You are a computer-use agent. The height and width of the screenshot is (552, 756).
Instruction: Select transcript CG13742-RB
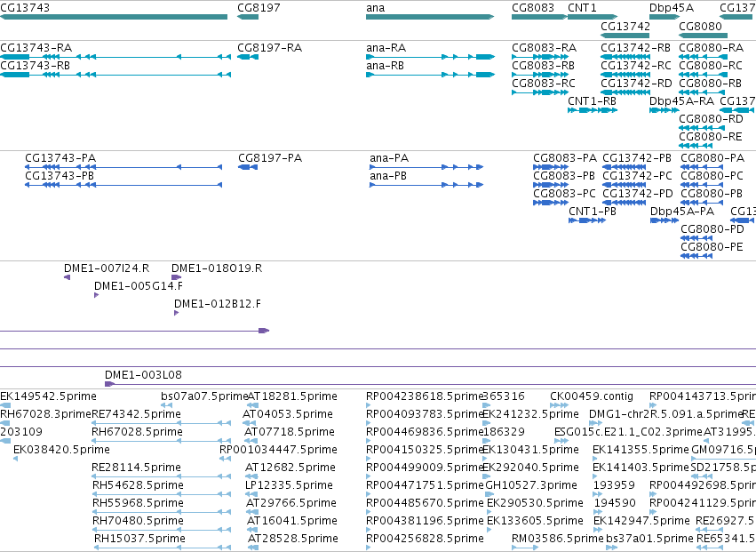pos(625,57)
